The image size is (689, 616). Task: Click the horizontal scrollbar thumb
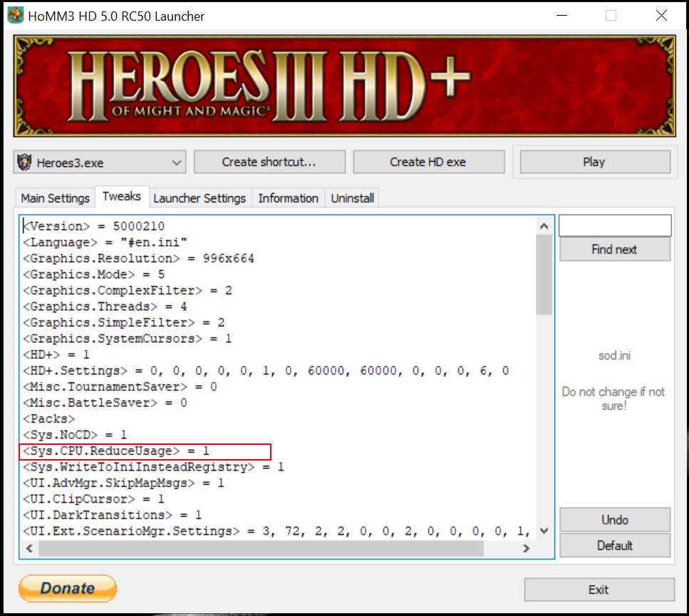261,548
